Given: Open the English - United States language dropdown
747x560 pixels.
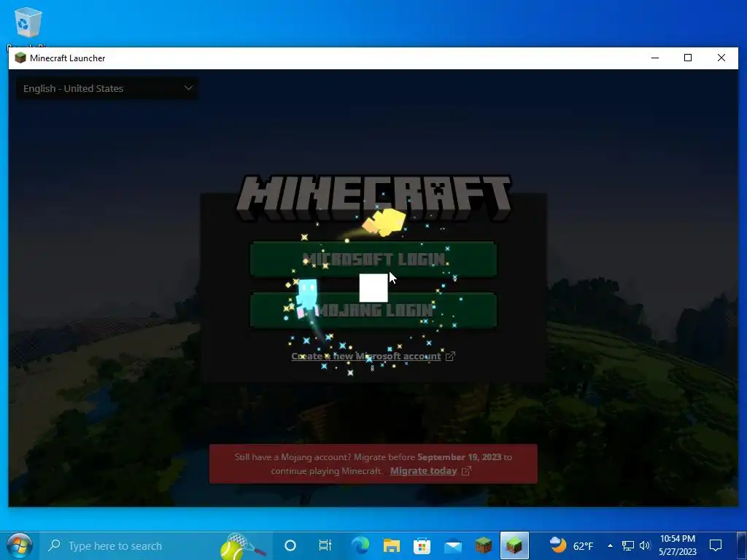Looking at the screenshot, I should click(x=107, y=88).
